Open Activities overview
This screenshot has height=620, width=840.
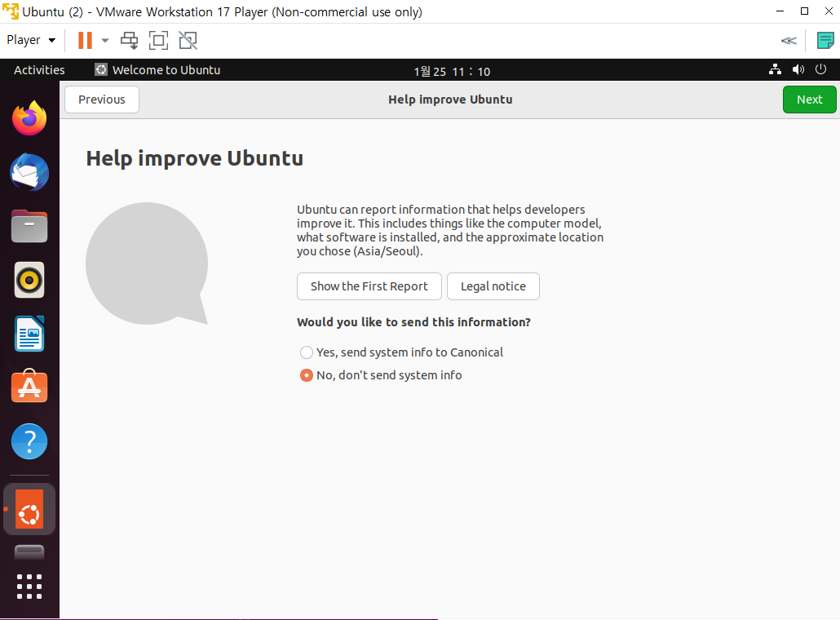pyautogui.click(x=39, y=70)
